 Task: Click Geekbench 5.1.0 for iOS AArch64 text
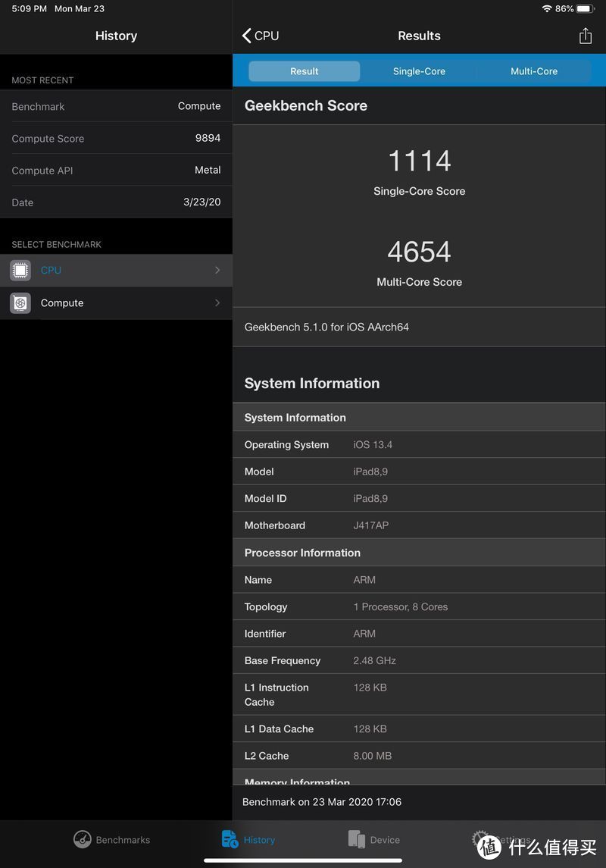(326, 327)
